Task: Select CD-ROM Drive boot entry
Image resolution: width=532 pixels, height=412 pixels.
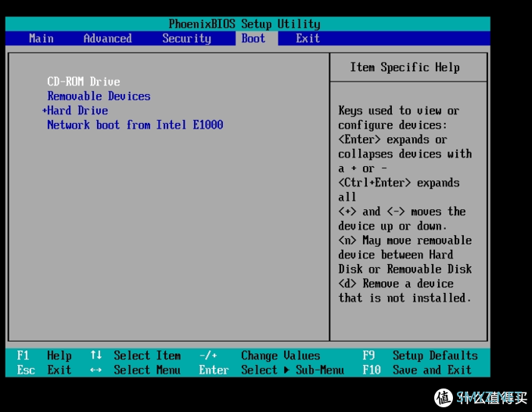Action: [84, 81]
